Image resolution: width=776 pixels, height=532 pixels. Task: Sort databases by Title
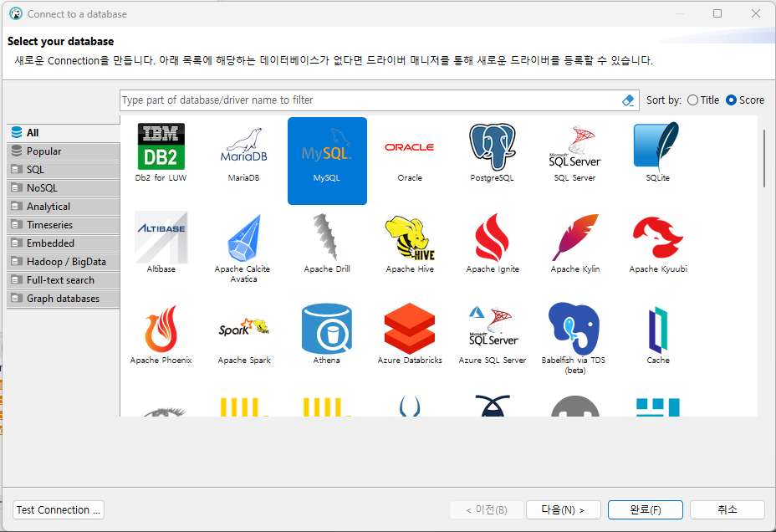[x=703, y=100]
